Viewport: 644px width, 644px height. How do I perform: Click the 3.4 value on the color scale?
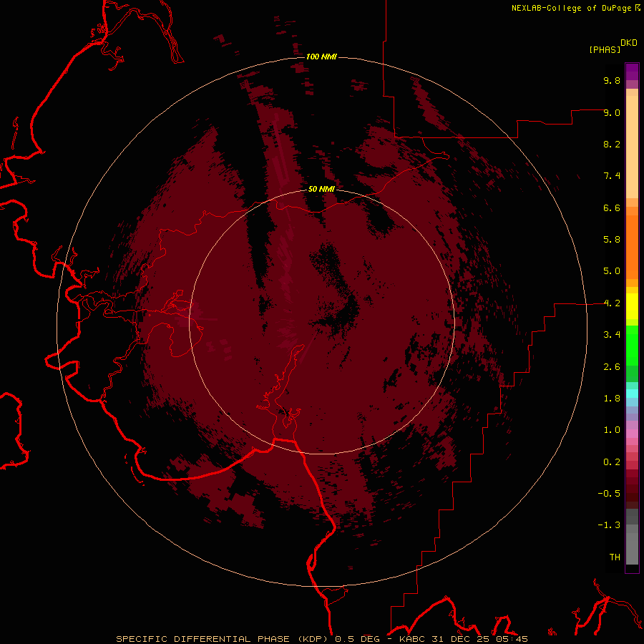(x=612, y=335)
